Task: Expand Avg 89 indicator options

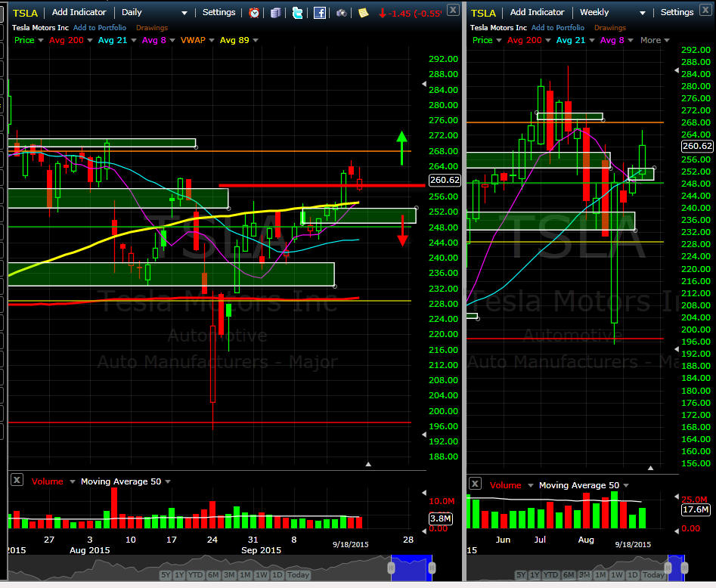Action: pos(256,41)
